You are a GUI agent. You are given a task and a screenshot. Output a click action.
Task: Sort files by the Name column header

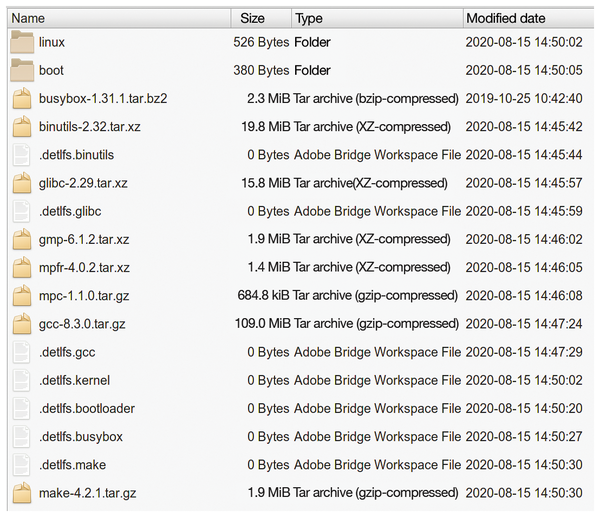[x=119, y=18]
